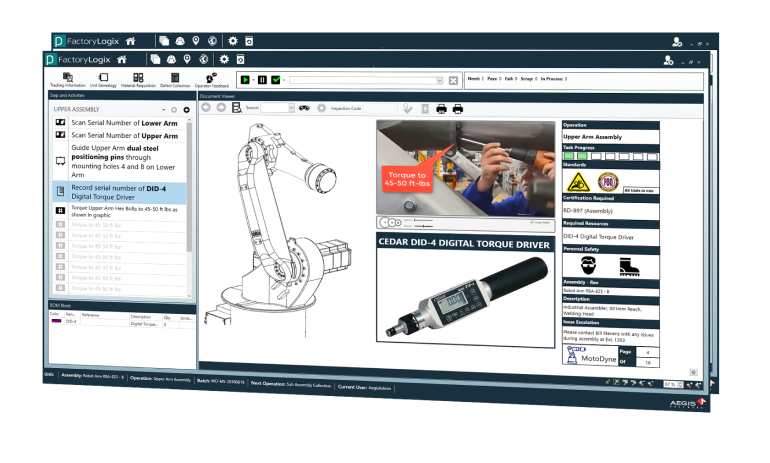Open the user account icon in back window
The height and width of the screenshot is (463, 770).
click(x=677, y=42)
